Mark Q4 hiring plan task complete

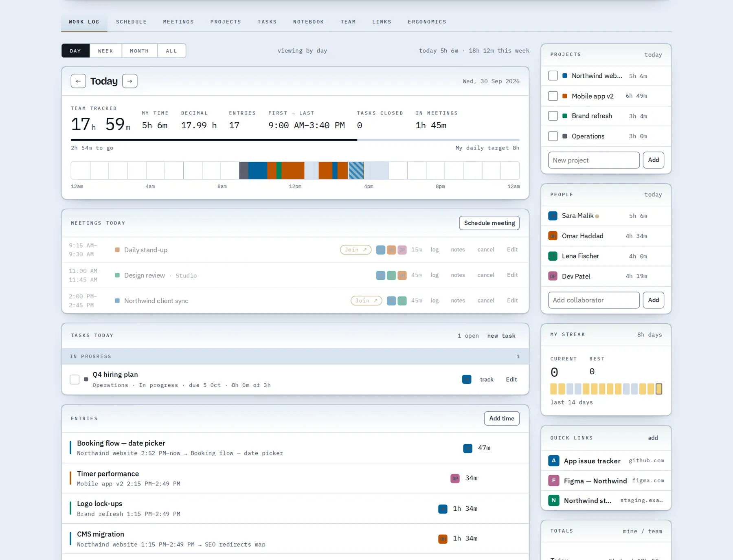(75, 380)
